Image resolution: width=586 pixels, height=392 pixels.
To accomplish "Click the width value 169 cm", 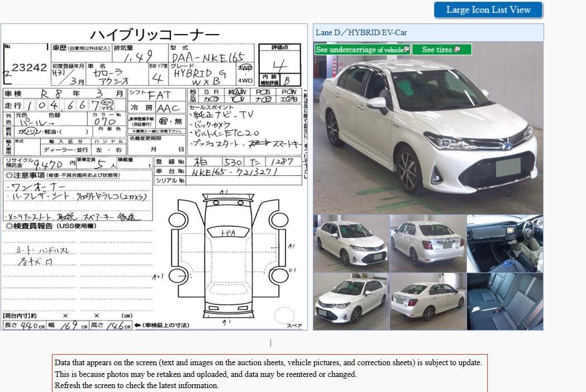I will tap(69, 326).
